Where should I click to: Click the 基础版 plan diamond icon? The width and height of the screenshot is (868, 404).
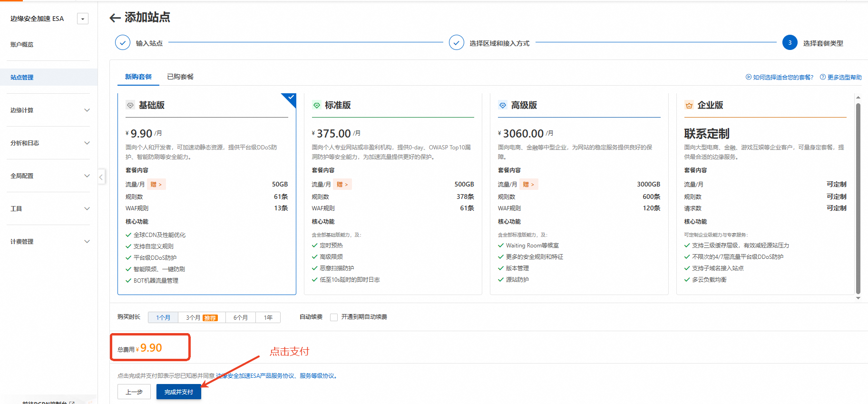pyautogui.click(x=130, y=105)
